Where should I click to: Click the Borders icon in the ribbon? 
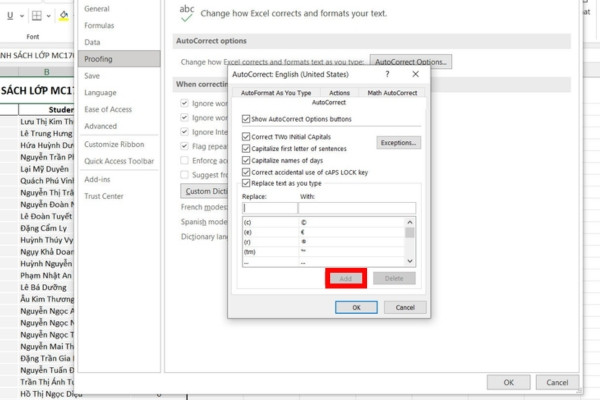37,16
